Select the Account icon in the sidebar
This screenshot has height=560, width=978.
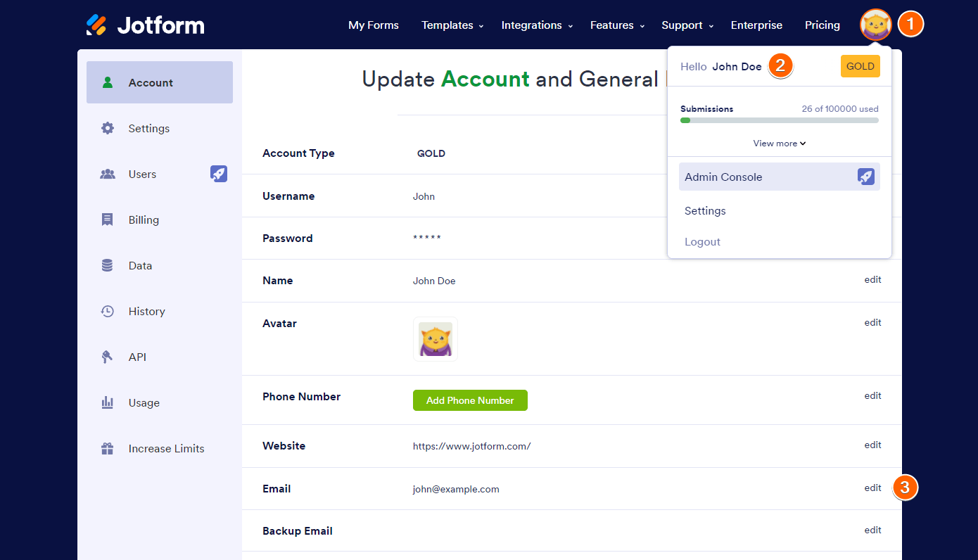(x=107, y=82)
